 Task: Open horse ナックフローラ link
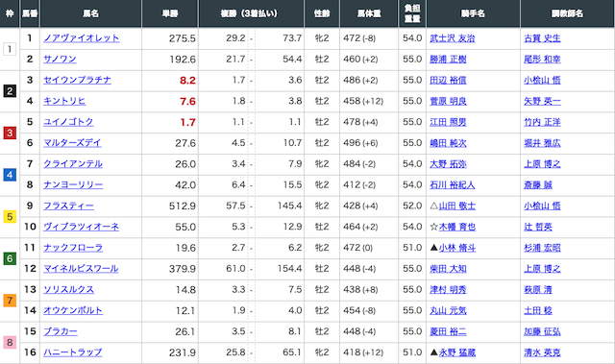pyautogui.click(x=73, y=248)
